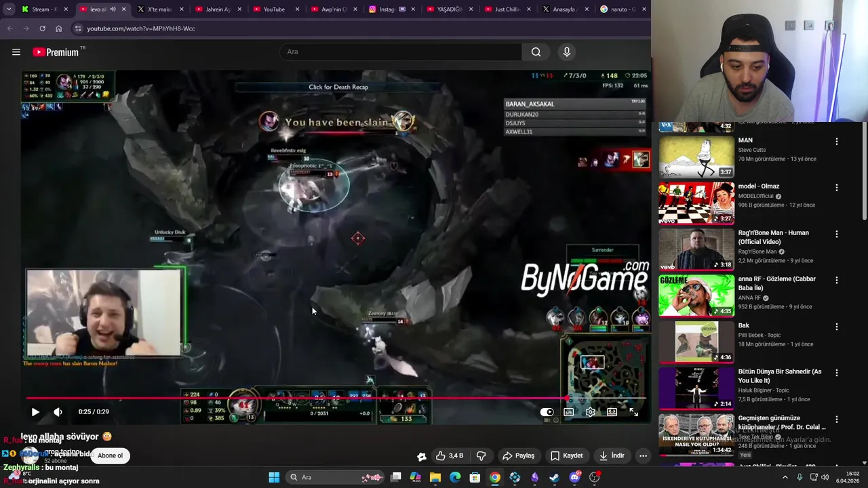Toggle the autoplay switch in player

[x=547, y=412]
